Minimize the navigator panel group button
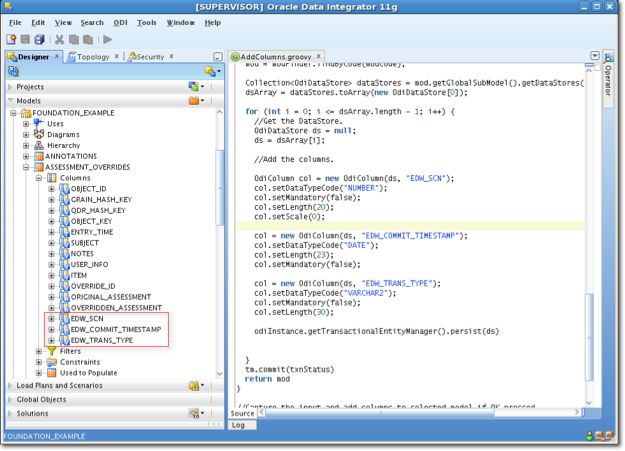Image resolution: width=625 pixels, height=451 pixels. tap(218, 57)
